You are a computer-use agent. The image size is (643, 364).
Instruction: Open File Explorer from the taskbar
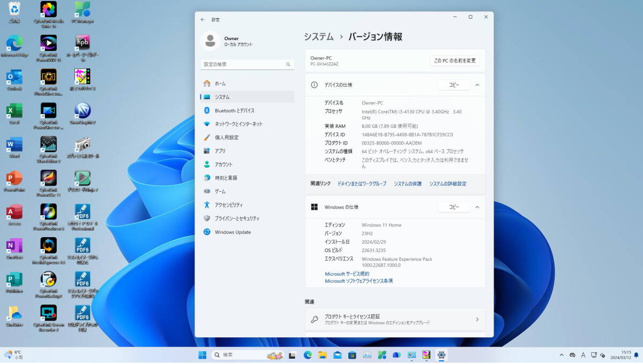pyautogui.click(x=323, y=355)
